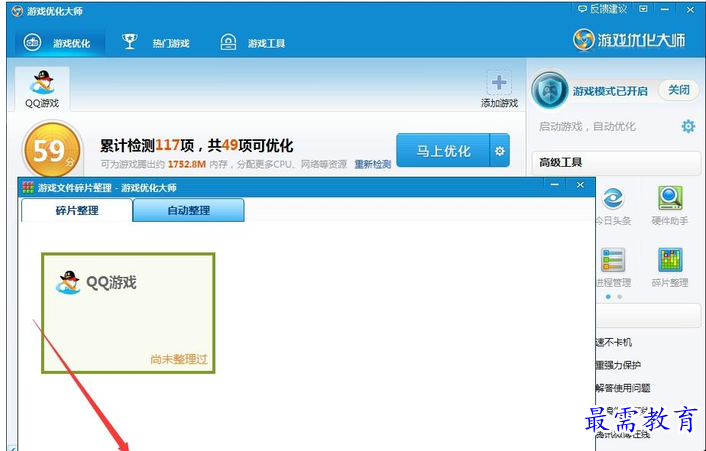Open the 进程管理 tool
This screenshot has width=706, height=451.
point(613,268)
